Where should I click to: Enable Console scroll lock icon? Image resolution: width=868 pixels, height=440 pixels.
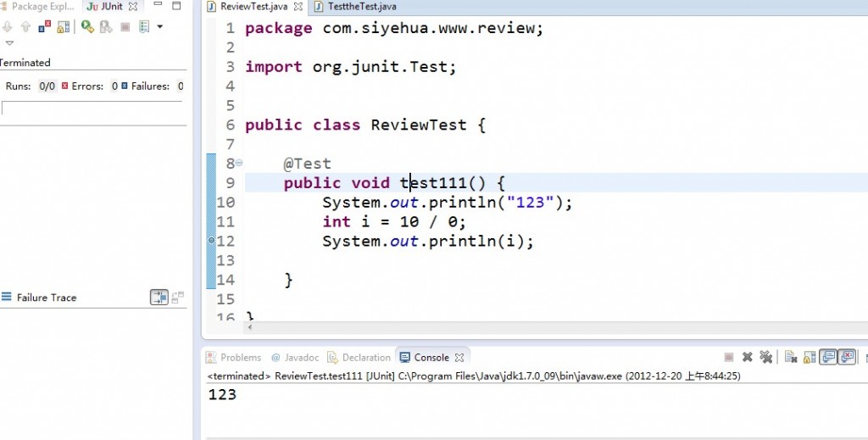point(810,358)
